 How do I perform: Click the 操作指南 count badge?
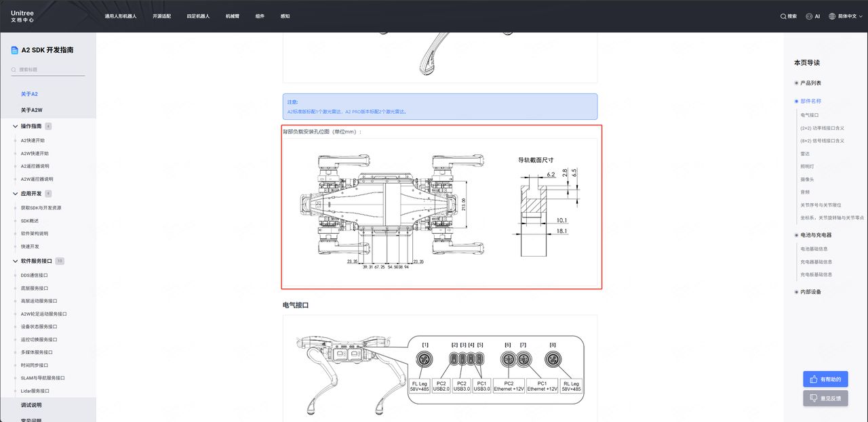[x=48, y=126]
